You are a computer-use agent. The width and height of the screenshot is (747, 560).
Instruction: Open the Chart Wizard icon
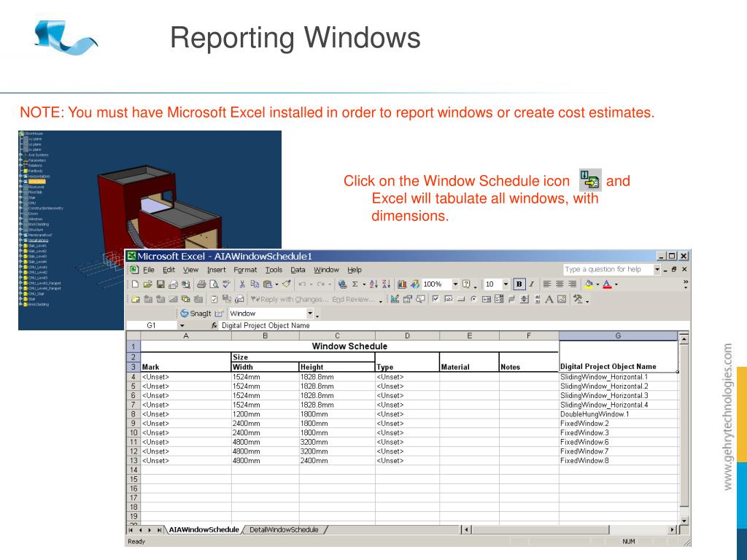[x=402, y=284]
